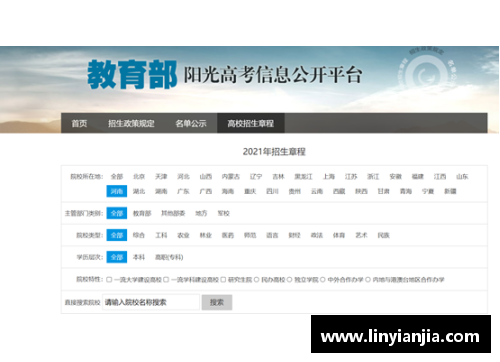Screen dimensions: 500x362
Task: Filter schools by 辽宁
Action: click(256, 176)
